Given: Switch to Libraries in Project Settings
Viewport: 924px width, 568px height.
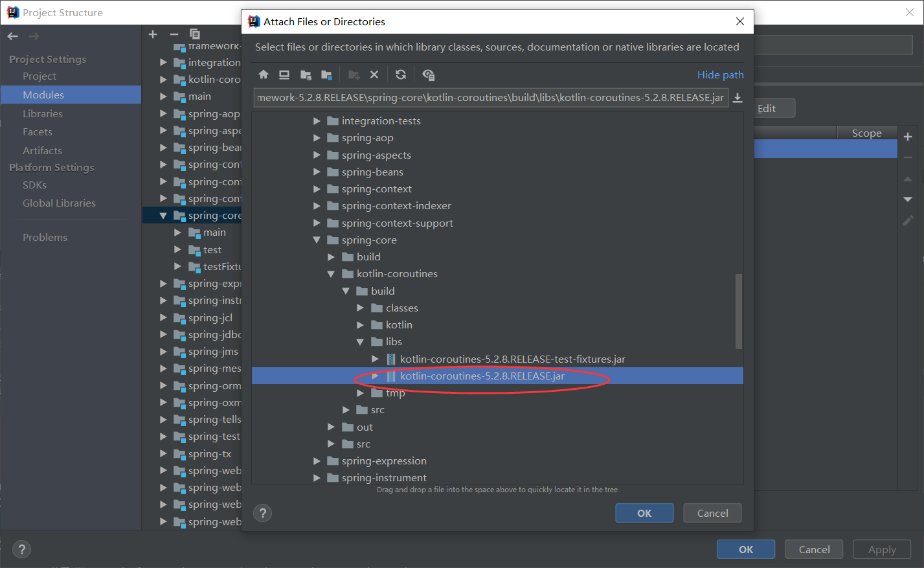Looking at the screenshot, I should click(x=43, y=113).
